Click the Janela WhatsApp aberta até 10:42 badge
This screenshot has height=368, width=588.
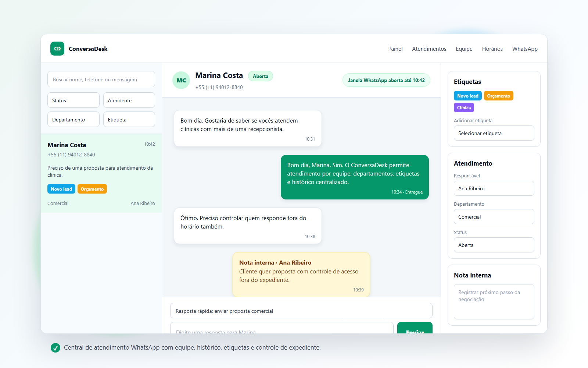[386, 80]
